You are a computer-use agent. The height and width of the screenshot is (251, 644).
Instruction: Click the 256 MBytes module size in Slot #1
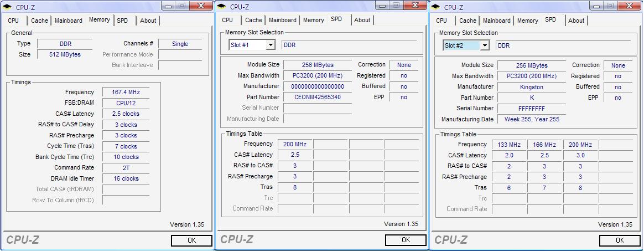(x=318, y=65)
